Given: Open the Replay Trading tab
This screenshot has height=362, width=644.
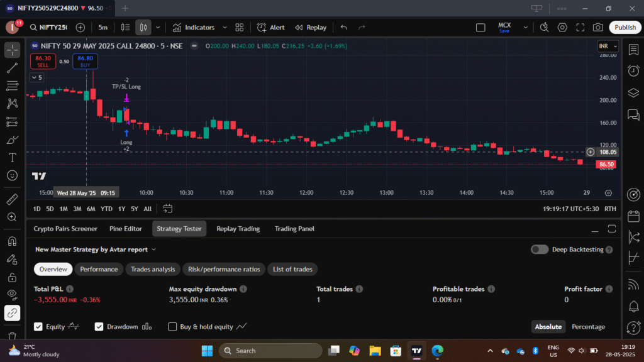Looking at the screenshot, I should 238,229.
